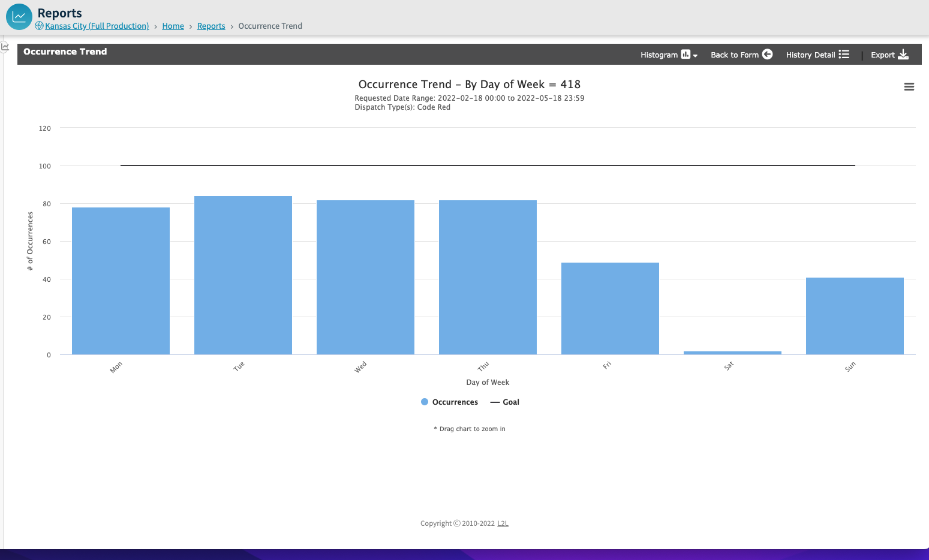
Task: Click the # of Occurrences axis label
Action: [30, 241]
